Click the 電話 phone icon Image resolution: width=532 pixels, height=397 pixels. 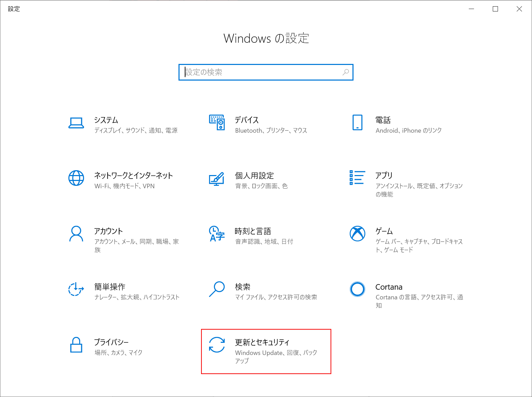[x=357, y=122]
